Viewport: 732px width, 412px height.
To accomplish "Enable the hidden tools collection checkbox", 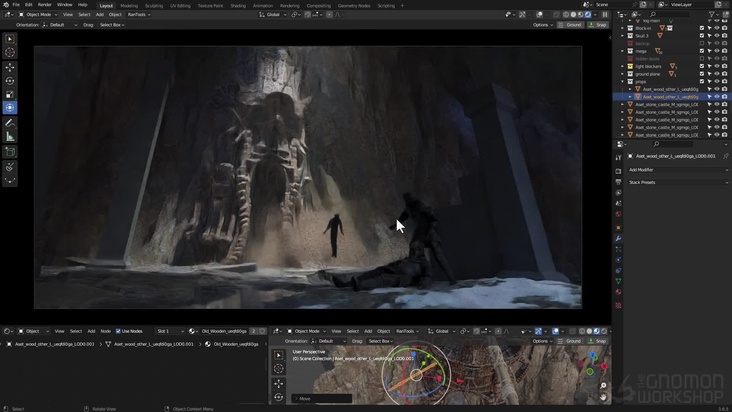I will (x=702, y=59).
